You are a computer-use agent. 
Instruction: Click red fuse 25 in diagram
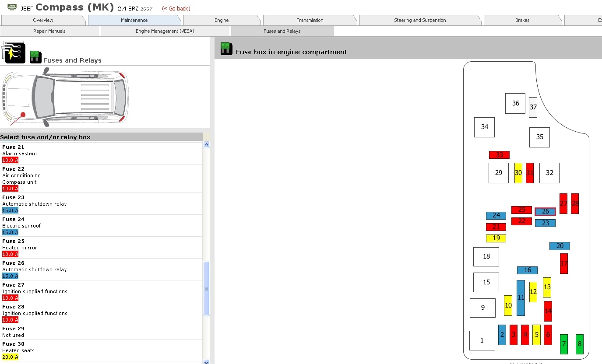[x=521, y=210]
